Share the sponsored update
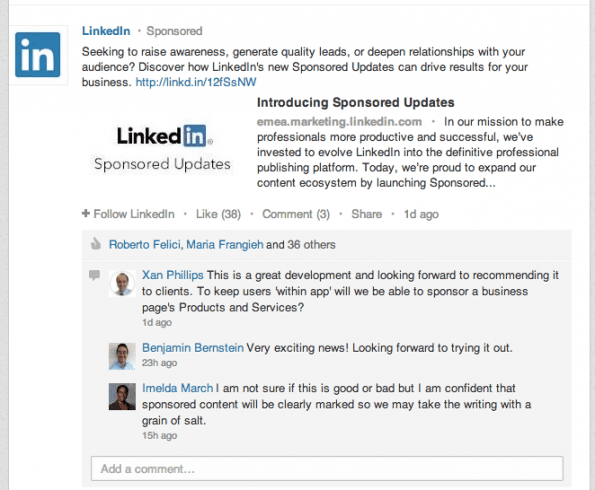The width and height of the screenshot is (595, 490). pyautogui.click(x=367, y=214)
